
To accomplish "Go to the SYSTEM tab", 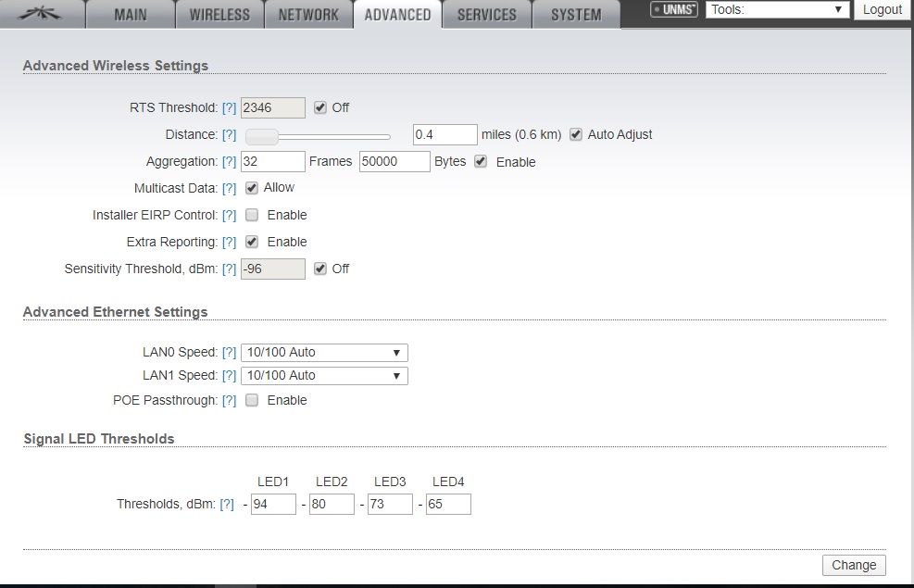I will click(x=575, y=15).
